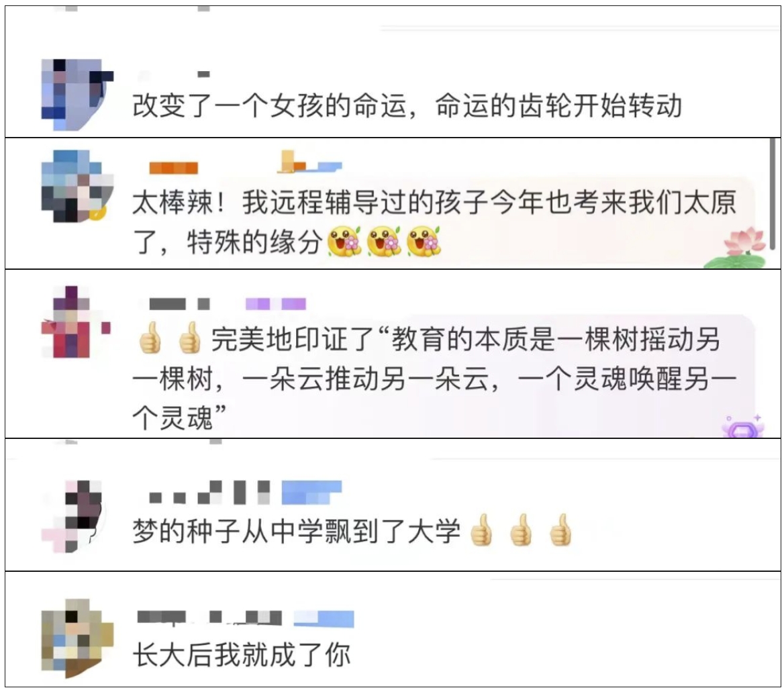Click the purple gem badge icon
This screenshot has height=690, width=784.
742,426
